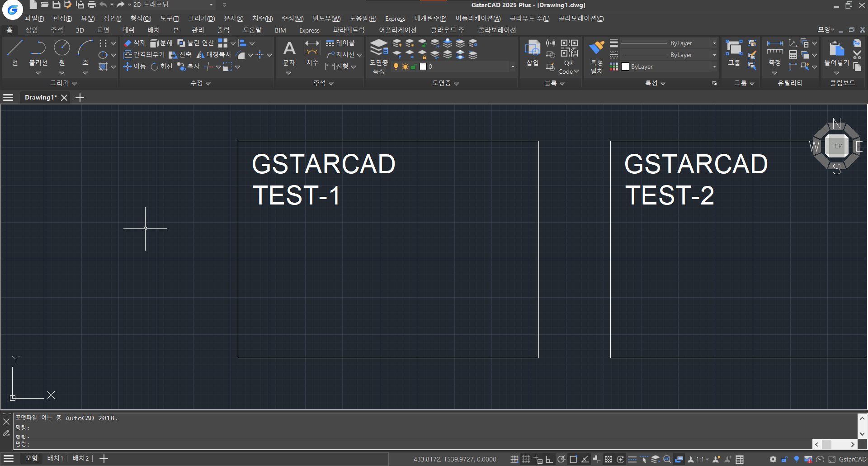Select the Arc (호) tool
868x466 pixels.
click(x=85, y=53)
